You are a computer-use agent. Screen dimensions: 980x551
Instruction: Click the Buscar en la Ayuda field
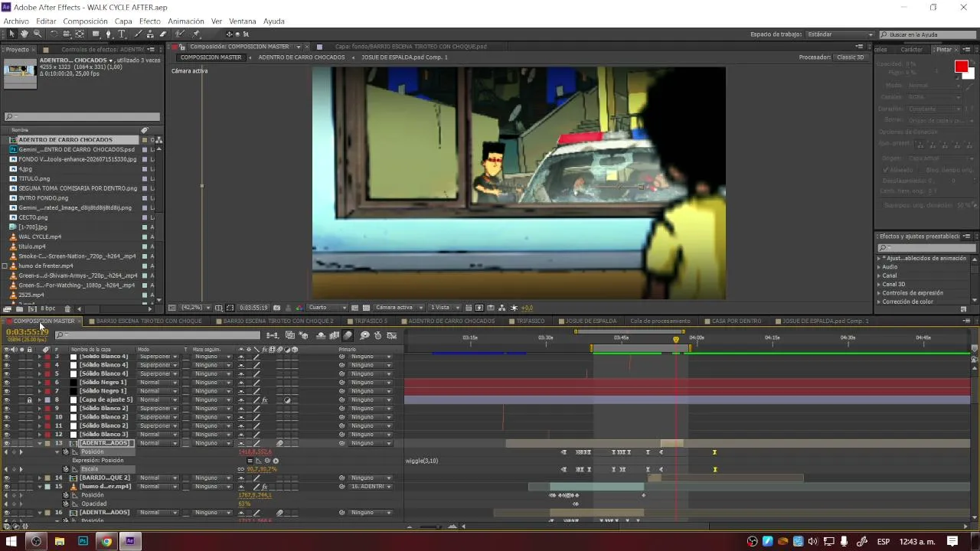coord(926,34)
